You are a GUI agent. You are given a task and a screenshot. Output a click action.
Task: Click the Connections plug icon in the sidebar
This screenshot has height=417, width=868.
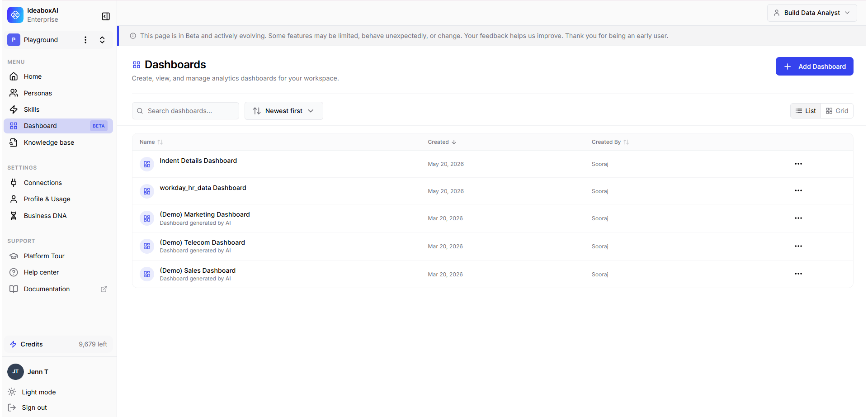tap(14, 183)
